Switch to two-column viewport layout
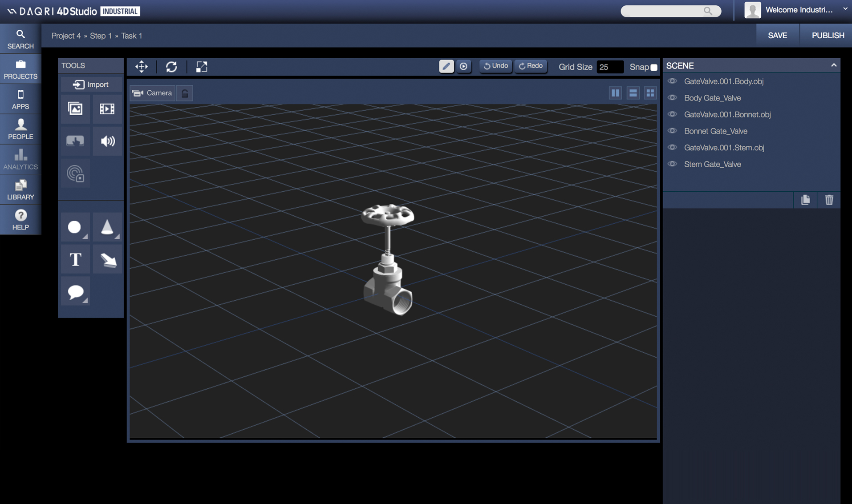Screen dimensions: 852x504 click(x=615, y=93)
